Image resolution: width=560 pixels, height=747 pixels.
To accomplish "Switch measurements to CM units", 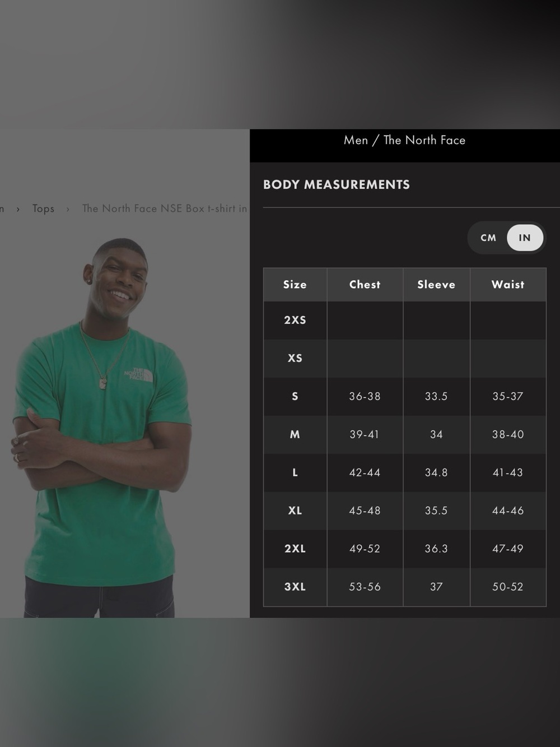I will [488, 238].
